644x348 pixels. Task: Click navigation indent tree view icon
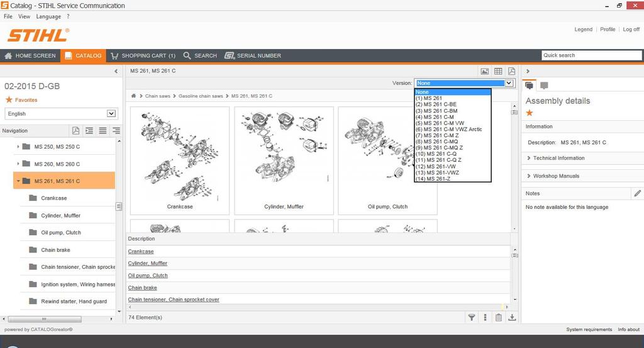[x=89, y=131]
